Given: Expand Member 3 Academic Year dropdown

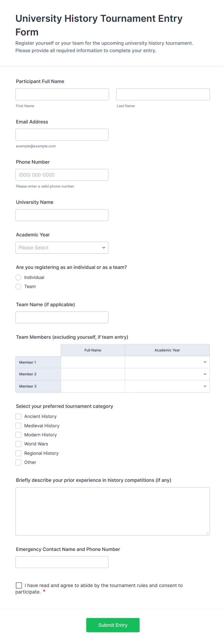Looking at the screenshot, I should [167, 386].
